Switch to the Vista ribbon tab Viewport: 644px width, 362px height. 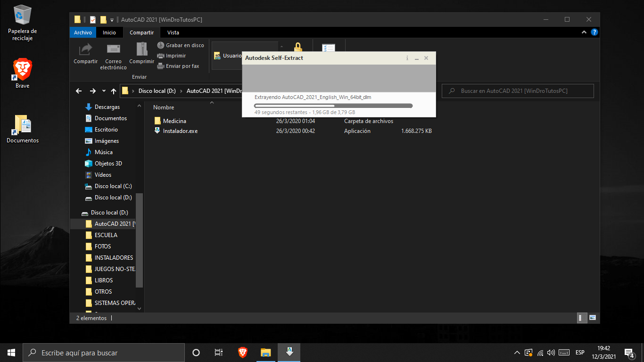pyautogui.click(x=173, y=33)
